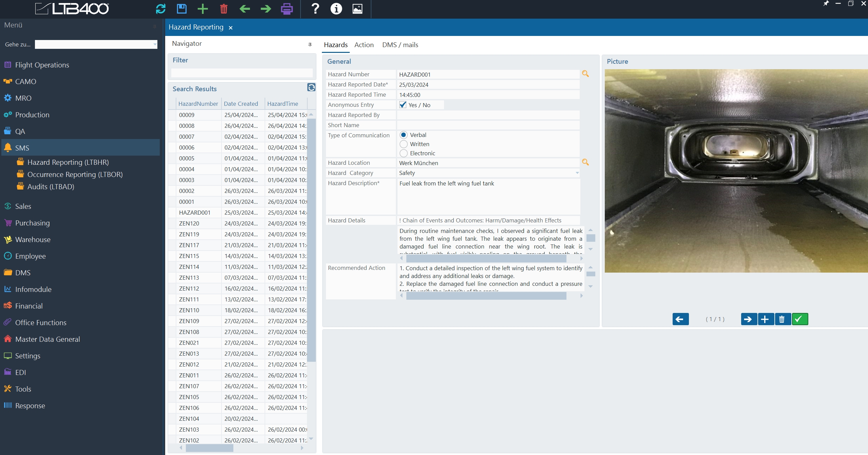Refresh the Search Results list icon
Image resolution: width=868 pixels, height=455 pixels.
coord(311,87)
